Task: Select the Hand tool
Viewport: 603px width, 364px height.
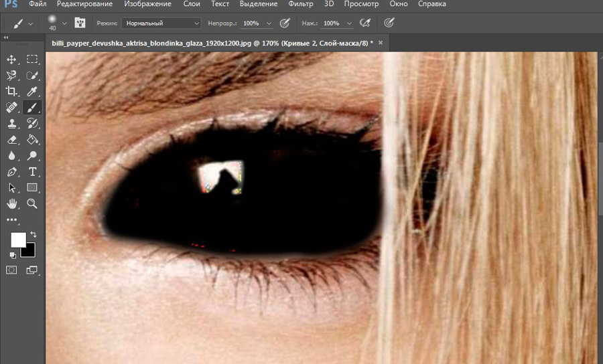Action: pos(11,204)
